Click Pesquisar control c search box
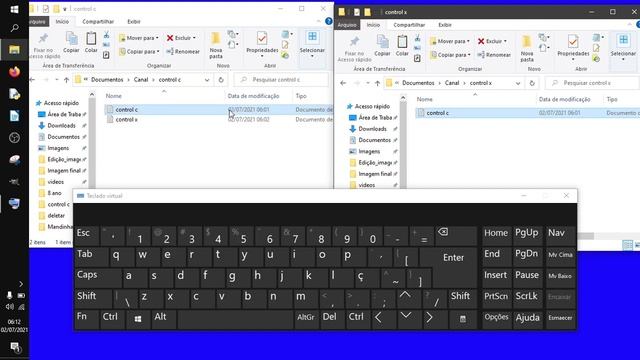640x360 pixels. tap(281, 80)
